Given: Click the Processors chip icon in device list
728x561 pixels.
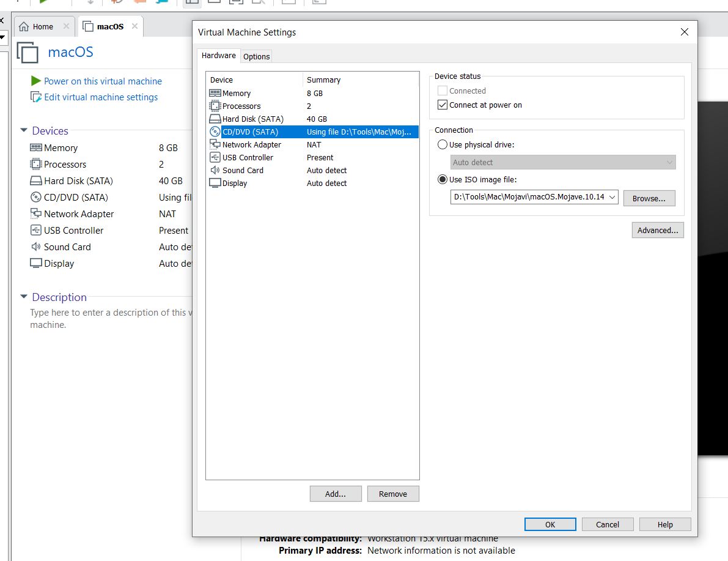Looking at the screenshot, I should (215, 106).
